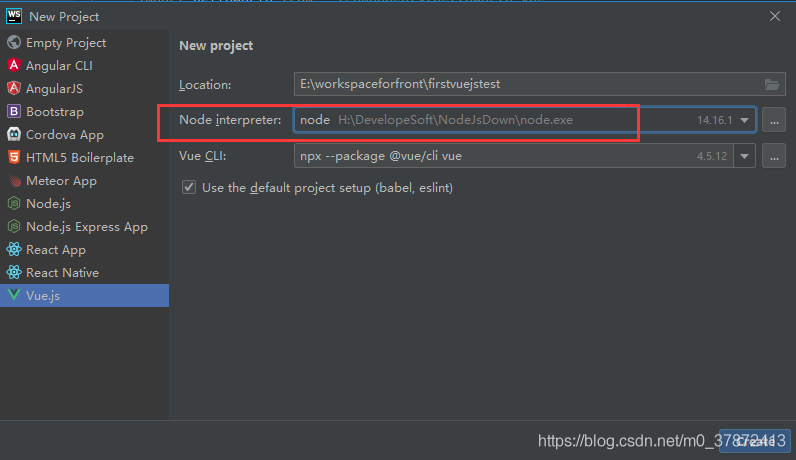Browse location with the folder icon

tap(772, 84)
